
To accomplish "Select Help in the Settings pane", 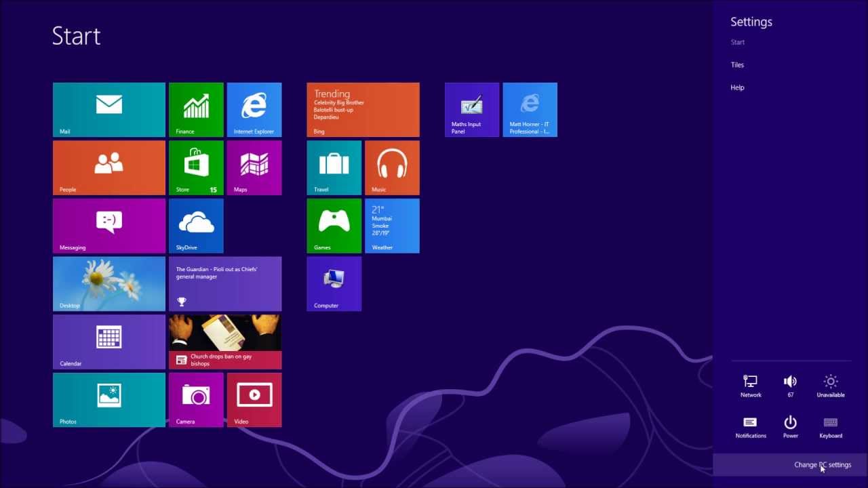I will tap(737, 87).
